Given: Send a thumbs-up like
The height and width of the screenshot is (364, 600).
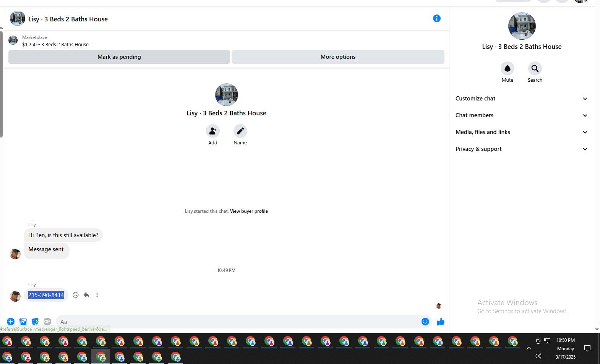Looking at the screenshot, I should point(441,322).
